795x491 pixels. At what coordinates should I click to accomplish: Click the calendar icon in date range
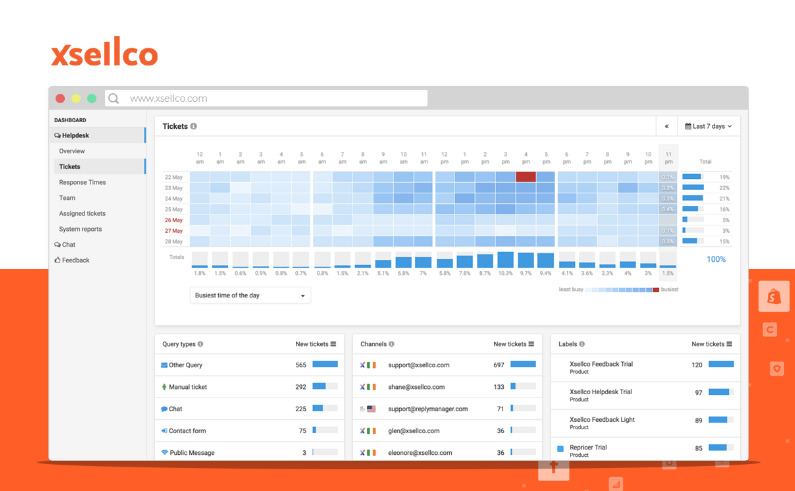[x=688, y=126]
